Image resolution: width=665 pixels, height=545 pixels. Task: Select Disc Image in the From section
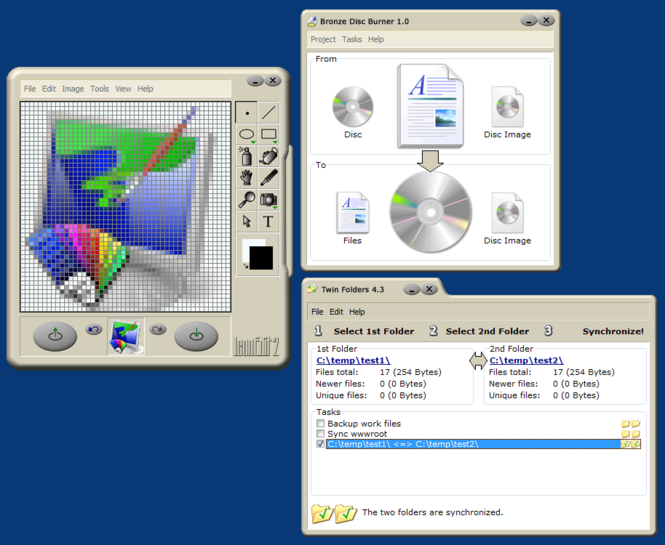[507, 112]
